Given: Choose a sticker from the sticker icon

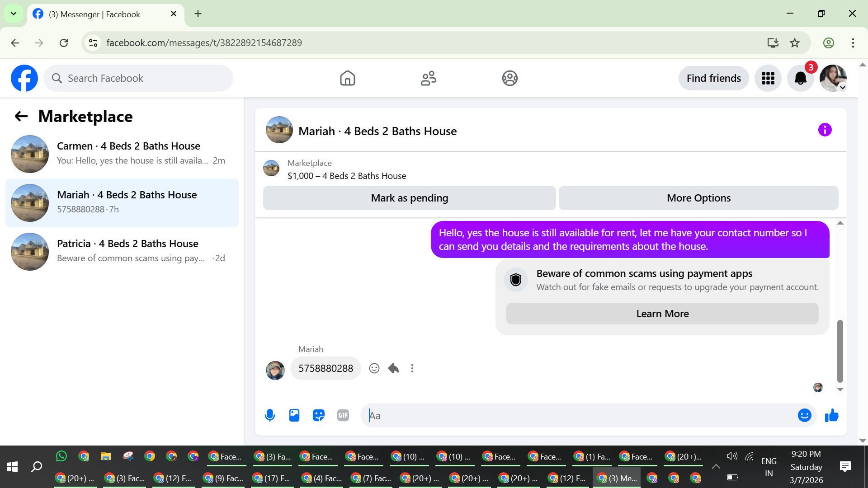Looking at the screenshot, I should [319, 415].
